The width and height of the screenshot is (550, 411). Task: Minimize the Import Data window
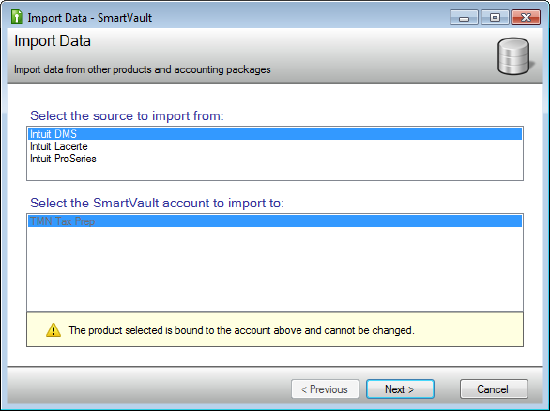(464, 17)
